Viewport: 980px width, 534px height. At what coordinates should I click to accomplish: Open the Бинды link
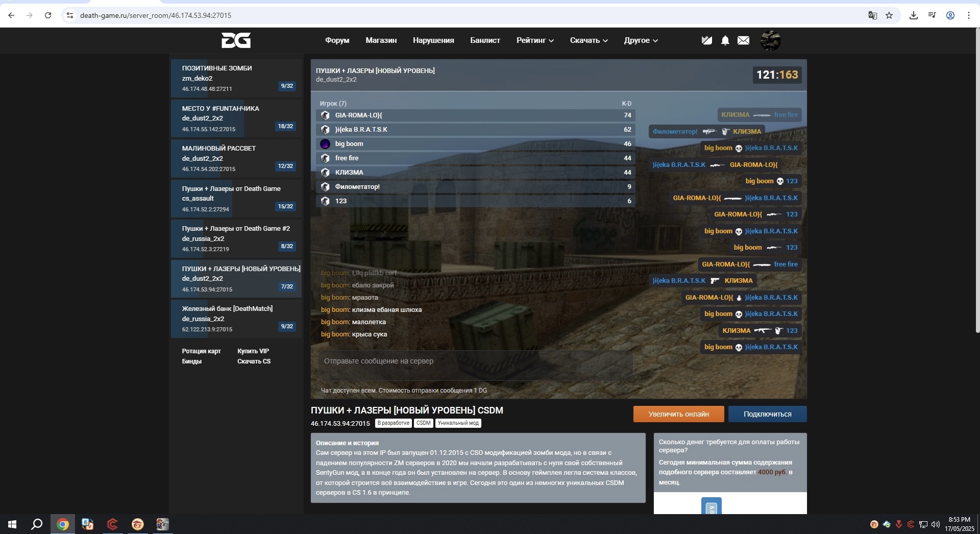(191, 361)
